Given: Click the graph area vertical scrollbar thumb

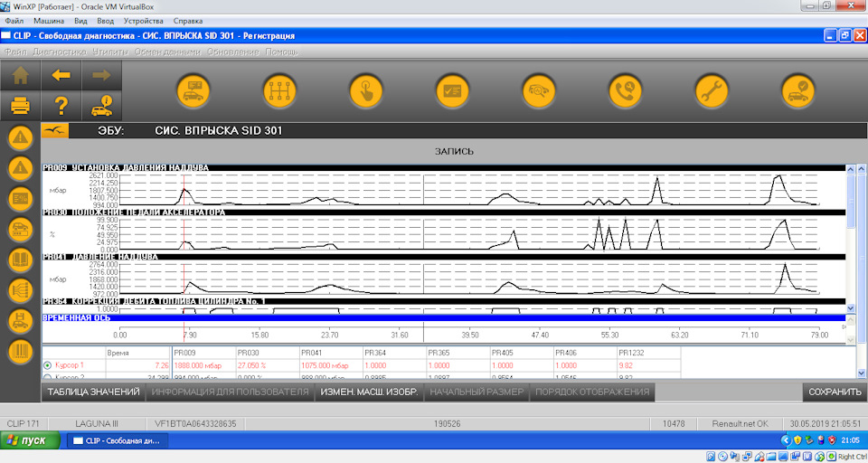Looking at the screenshot, I should pyautogui.click(x=851, y=201).
